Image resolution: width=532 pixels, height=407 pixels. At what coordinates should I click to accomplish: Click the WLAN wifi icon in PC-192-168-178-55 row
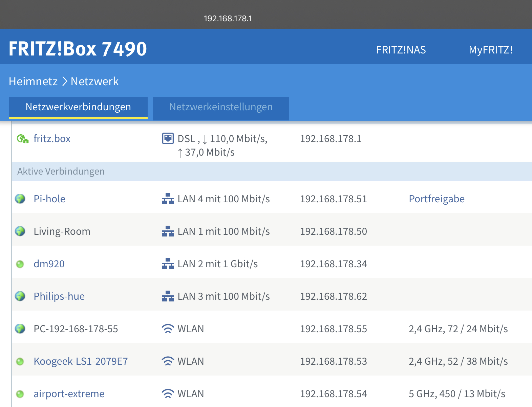(168, 329)
